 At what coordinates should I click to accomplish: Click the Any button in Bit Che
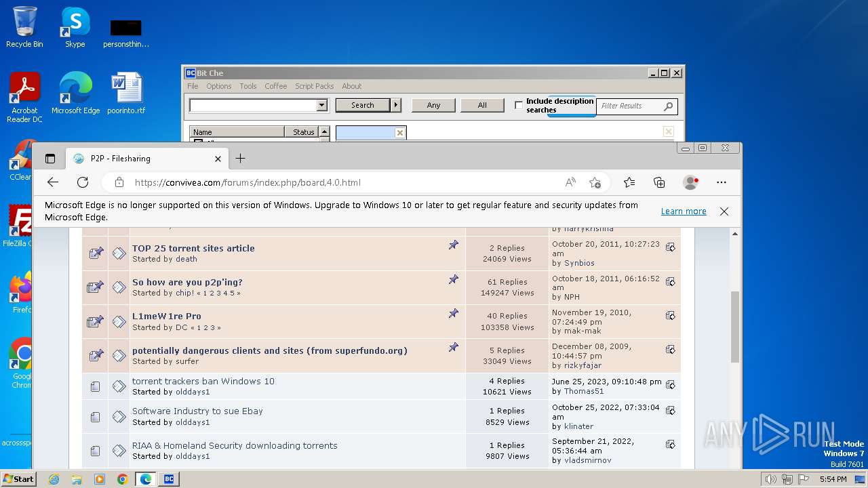433,105
